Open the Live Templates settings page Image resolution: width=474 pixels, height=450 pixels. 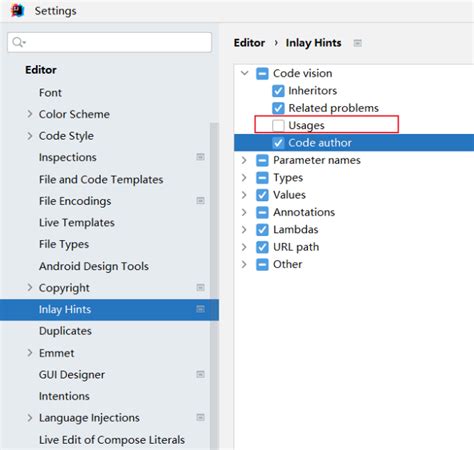pyautogui.click(x=77, y=222)
